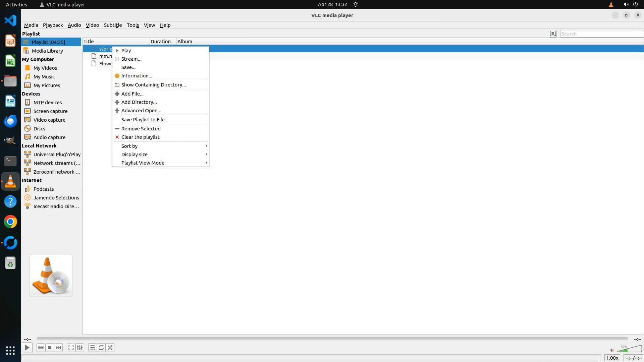Toggle fullscreen video mode
Viewport: 644px width, 362px height.
click(71, 348)
